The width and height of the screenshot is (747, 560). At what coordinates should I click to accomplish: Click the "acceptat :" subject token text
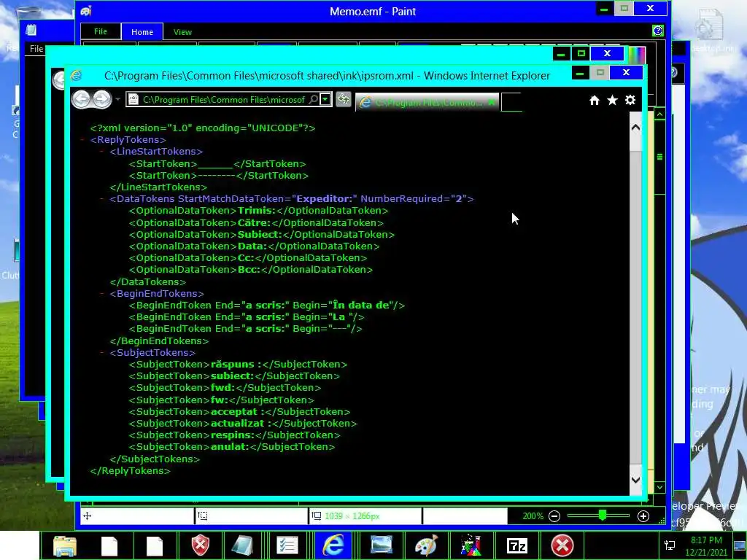click(238, 412)
